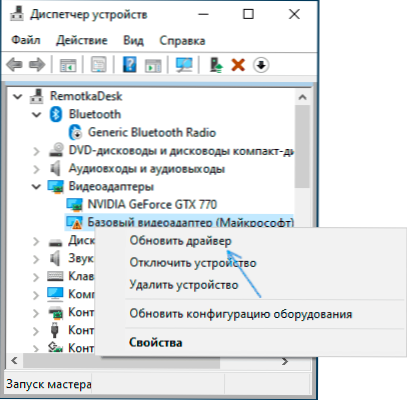Select NVIDIA GeForce GTX 770 device
The image size is (407, 400).
tap(152, 204)
